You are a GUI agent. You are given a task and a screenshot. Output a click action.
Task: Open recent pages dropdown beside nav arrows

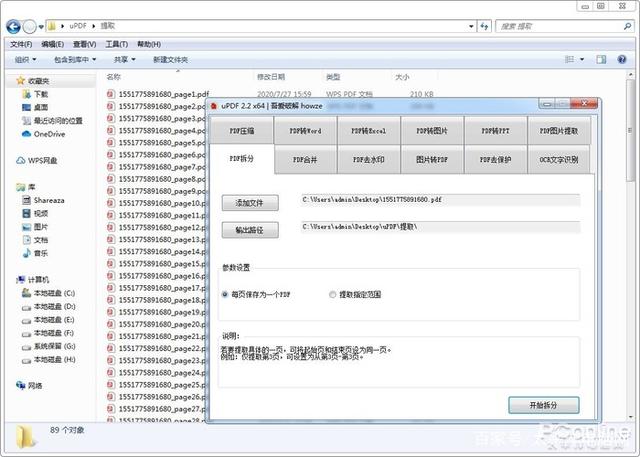(x=41, y=27)
